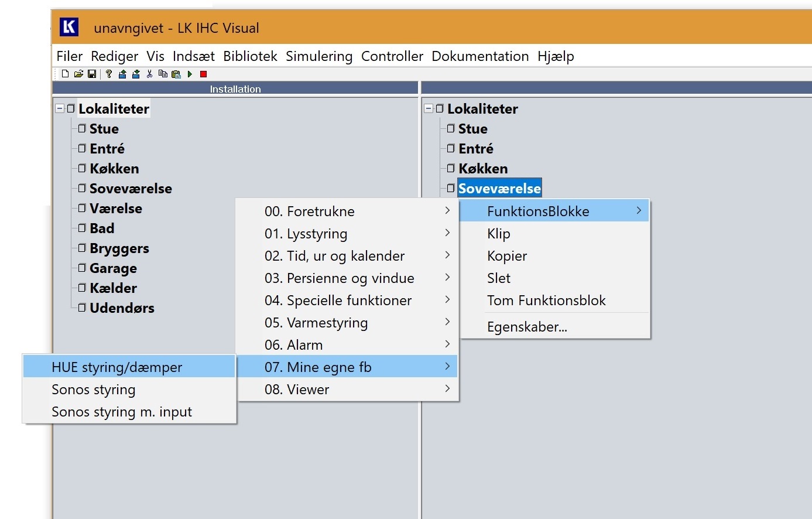Select FunktionsBlokke in context menu
Screen dimensions: 812x519
(555, 211)
